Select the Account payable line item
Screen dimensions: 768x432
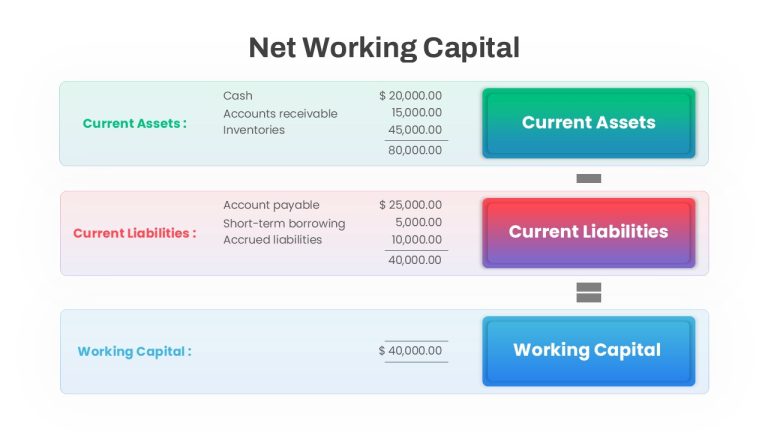pos(271,205)
